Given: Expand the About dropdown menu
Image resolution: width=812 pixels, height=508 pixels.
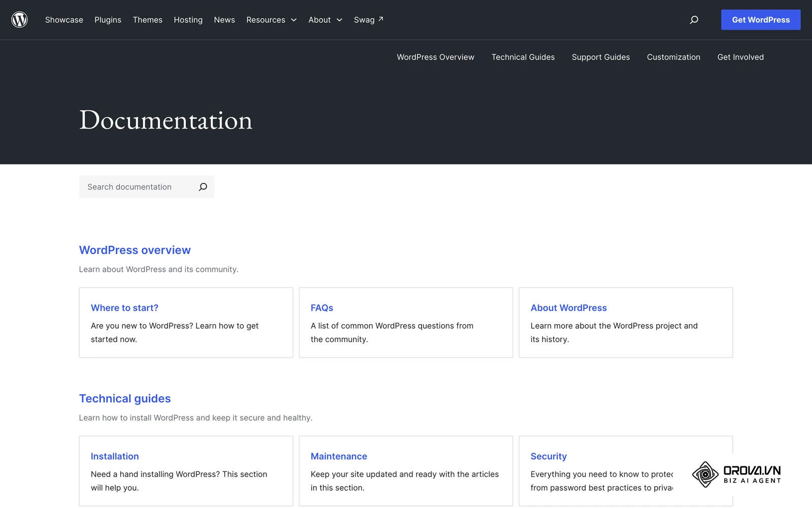Looking at the screenshot, I should 325,20.
